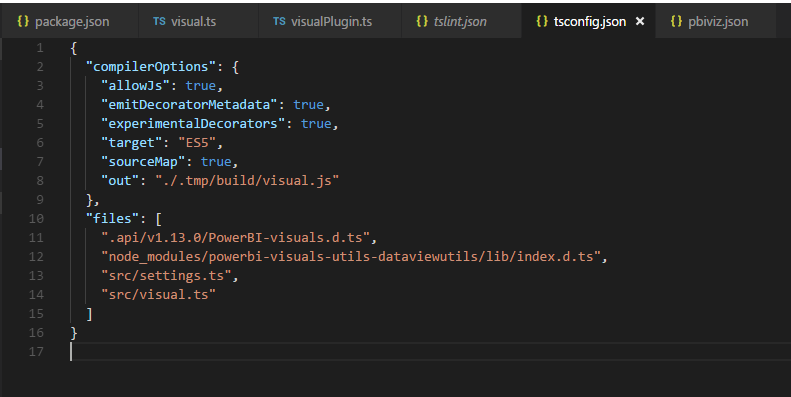The image size is (791, 397).
Task: Switch to the package.json tab
Action: click(x=70, y=21)
